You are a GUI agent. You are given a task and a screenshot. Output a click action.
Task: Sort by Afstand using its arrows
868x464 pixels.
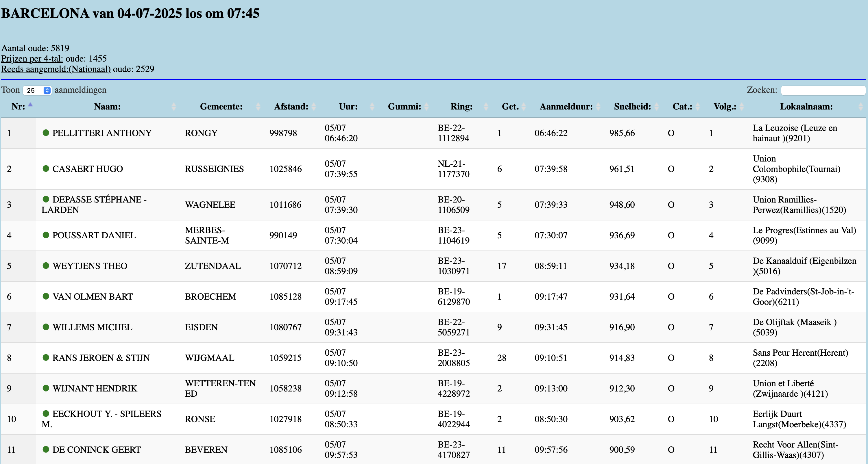click(314, 107)
